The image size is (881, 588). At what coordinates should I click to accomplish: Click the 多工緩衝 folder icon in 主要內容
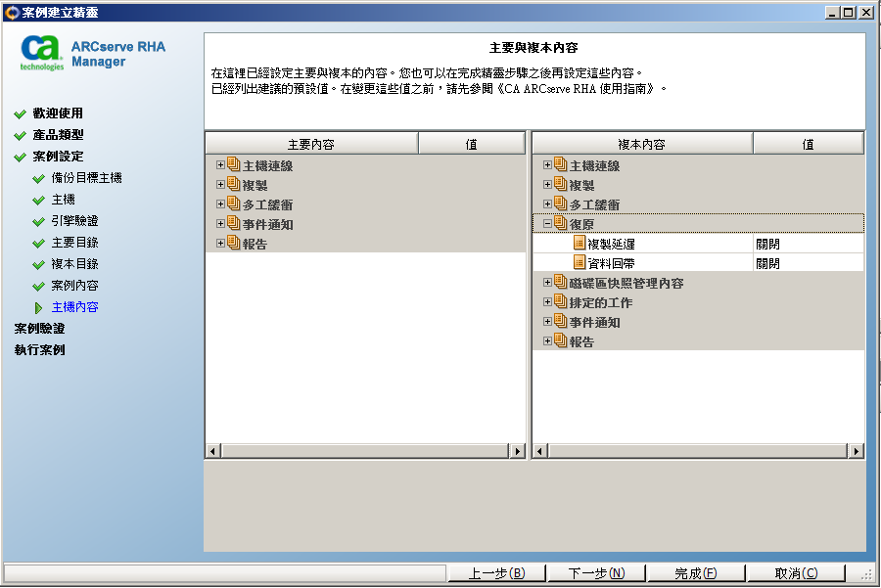tap(234, 204)
